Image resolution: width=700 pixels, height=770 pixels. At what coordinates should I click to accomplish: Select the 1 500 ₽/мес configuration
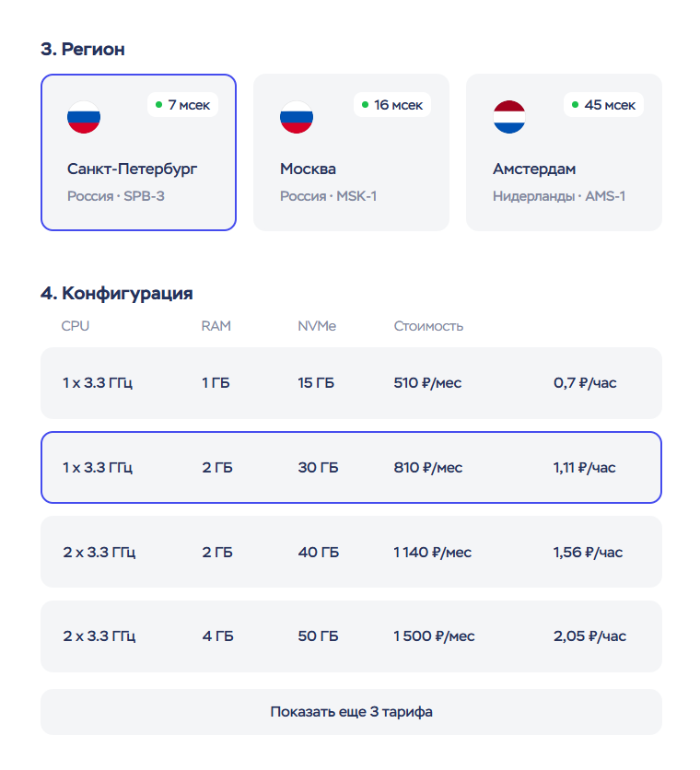tap(351, 636)
